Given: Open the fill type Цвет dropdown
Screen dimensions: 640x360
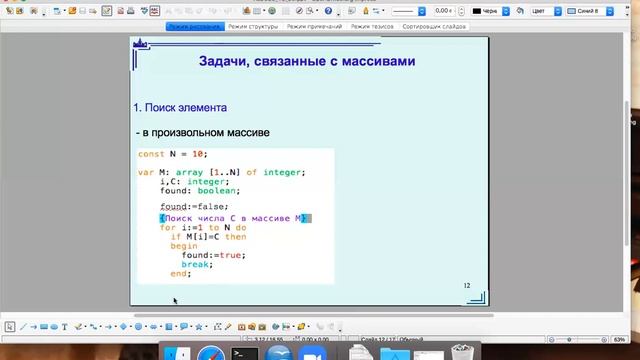Looking at the screenshot, I should (x=558, y=11).
